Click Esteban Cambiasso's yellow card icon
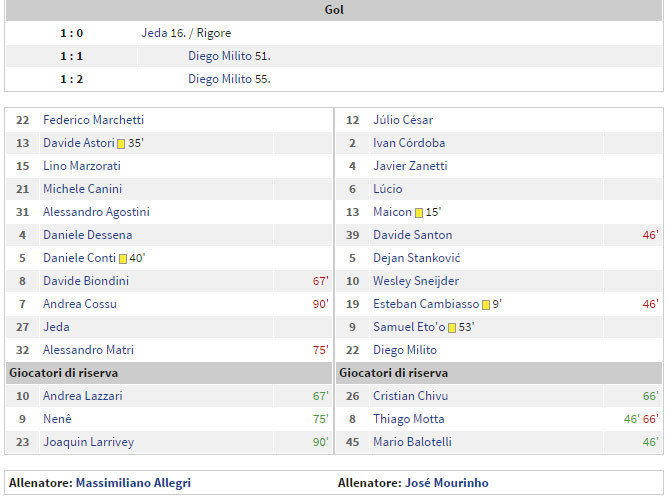Screen dimensions: 667x499 coord(486,304)
